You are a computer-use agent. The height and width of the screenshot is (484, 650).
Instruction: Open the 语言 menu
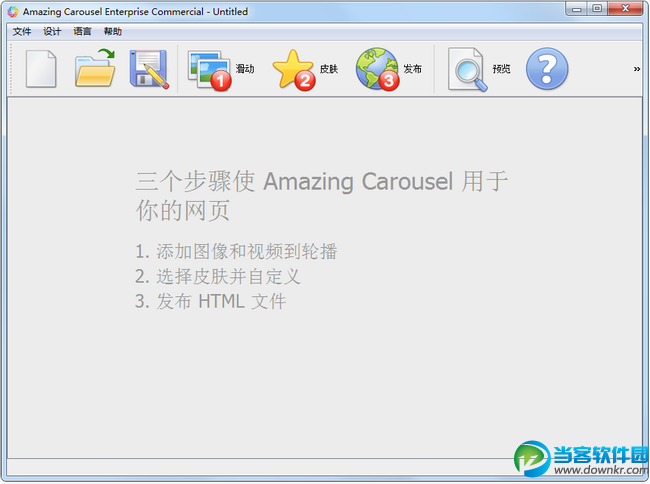pyautogui.click(x=82, y=31)
